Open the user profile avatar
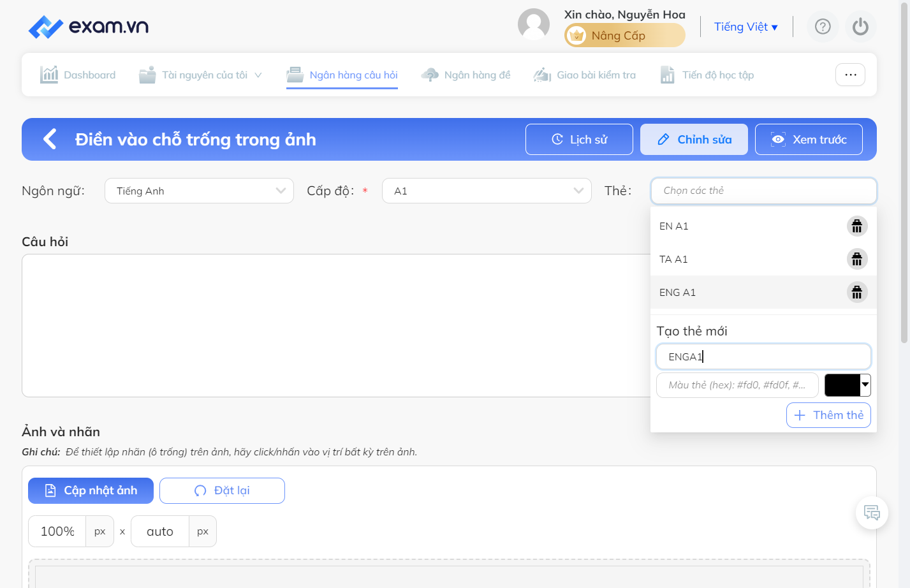The image size is (910, 588). (534, 24)
